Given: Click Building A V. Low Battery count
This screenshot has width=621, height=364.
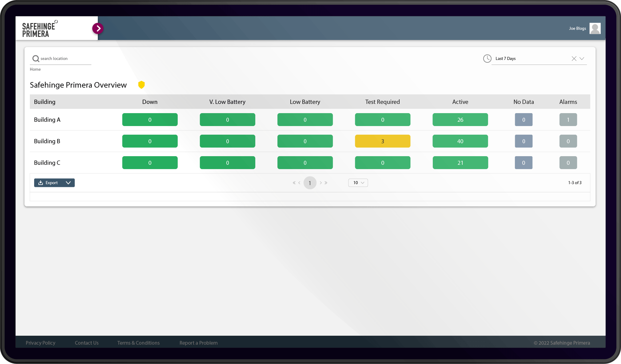Looking at the screenshot, I should point(227,120).
